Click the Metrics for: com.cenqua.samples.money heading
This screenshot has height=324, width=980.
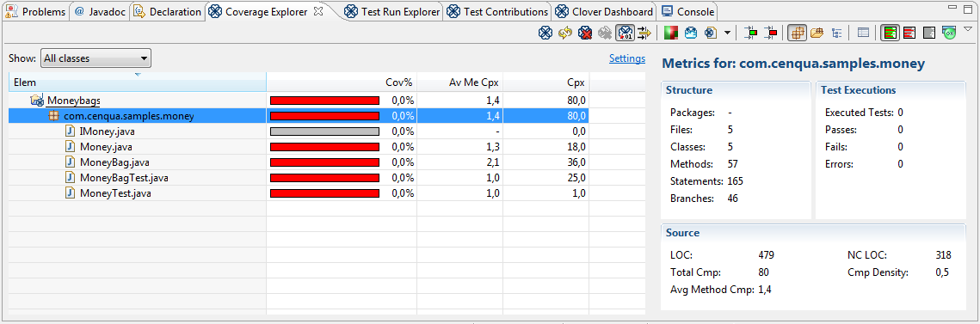tap(792, 63)
